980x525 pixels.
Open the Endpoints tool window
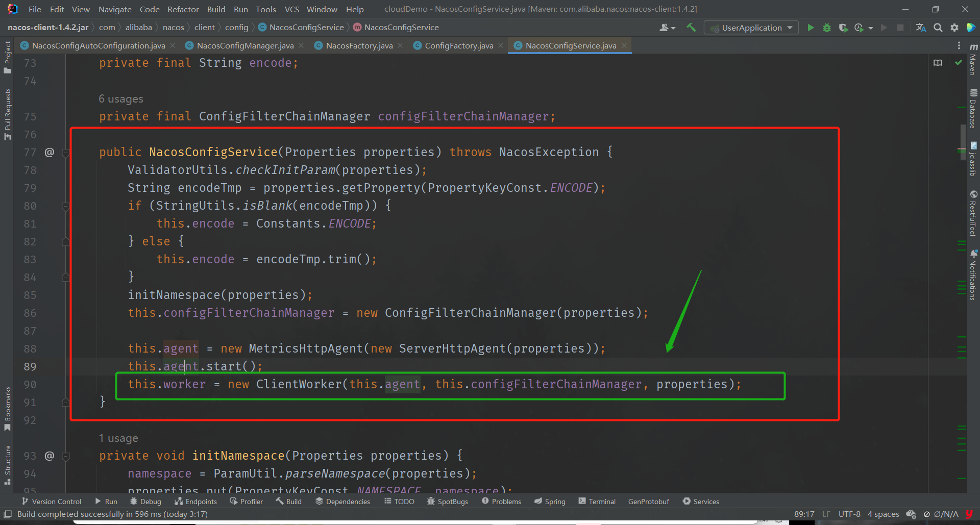[x=195, y=502]
